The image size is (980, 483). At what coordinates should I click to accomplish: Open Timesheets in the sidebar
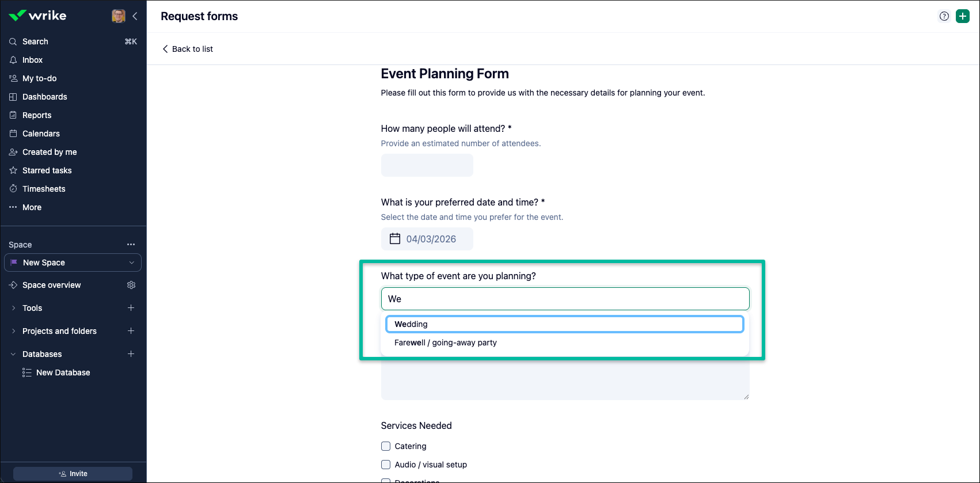44,189
